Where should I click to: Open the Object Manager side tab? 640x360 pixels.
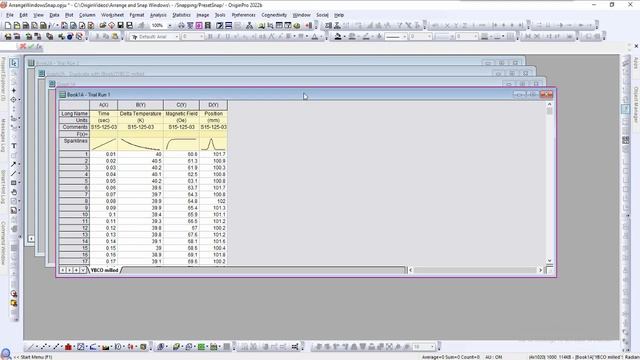[x=636, y=104]
